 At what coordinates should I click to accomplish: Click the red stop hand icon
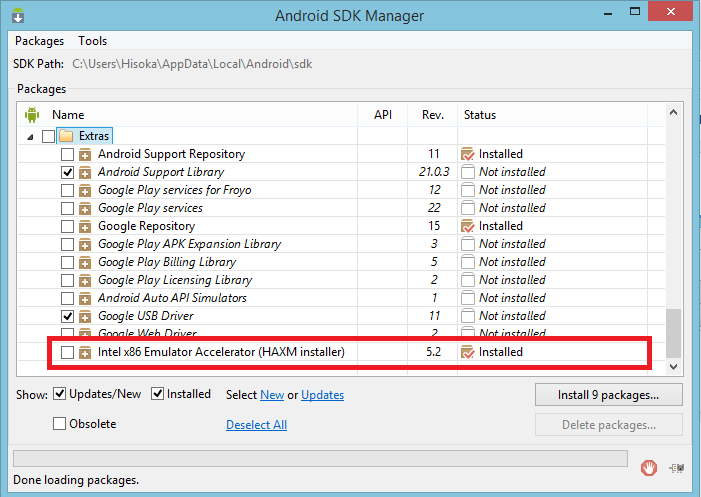[x=649, y=465]
